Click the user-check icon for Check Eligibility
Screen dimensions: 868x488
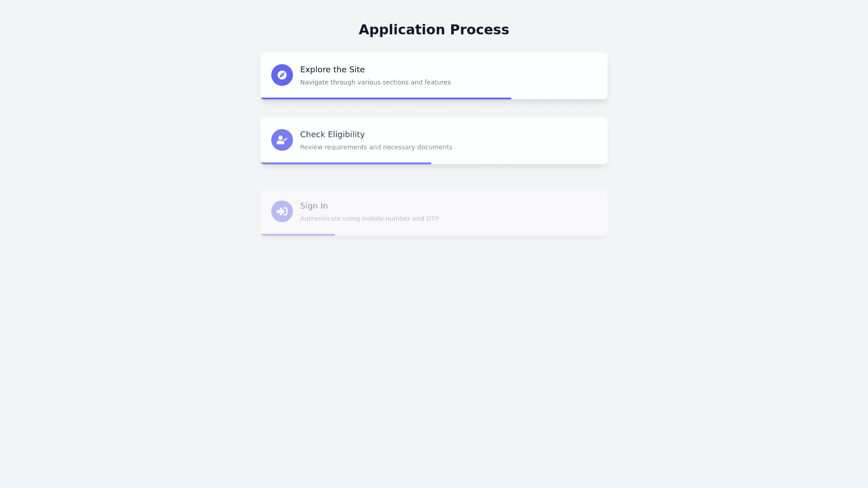tap(282, 140)
